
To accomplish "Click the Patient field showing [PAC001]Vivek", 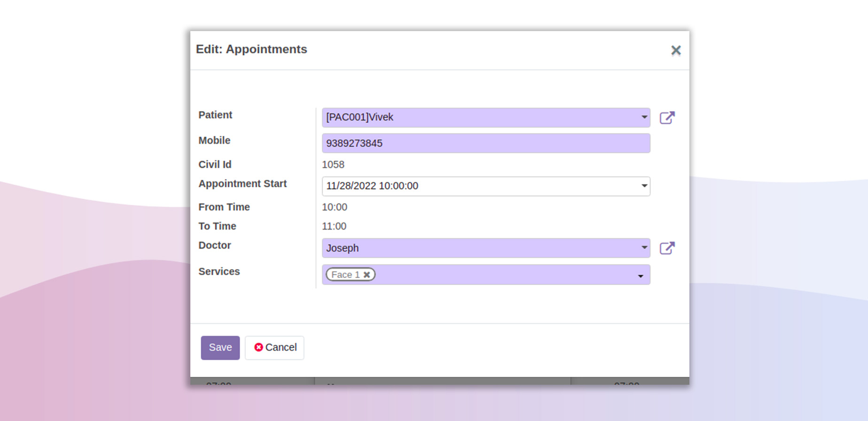I will pos(486,118).
